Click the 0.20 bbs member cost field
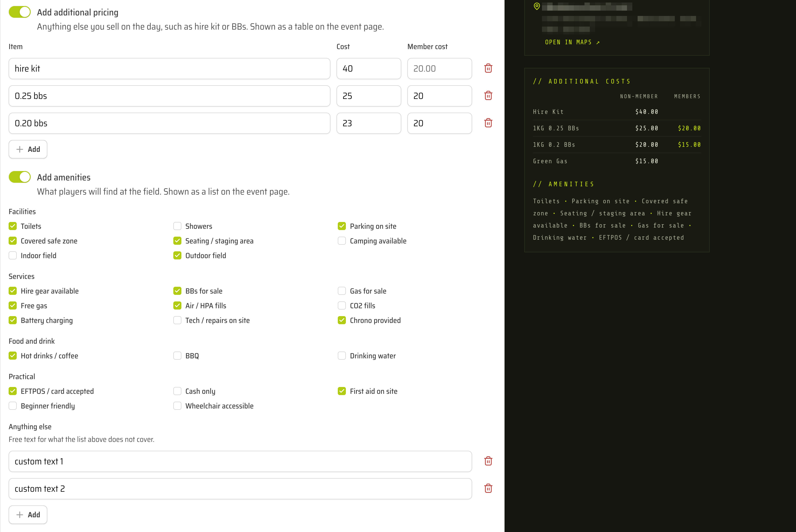This screenshot has height=532, width=796. pyautogui.click(x=439, y=123)
